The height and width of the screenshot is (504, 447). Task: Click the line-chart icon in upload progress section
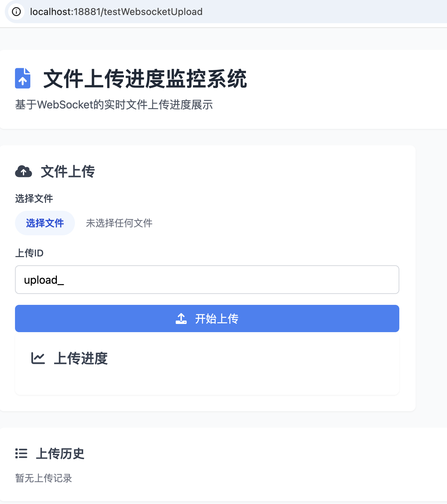click(x=37, y=358)
